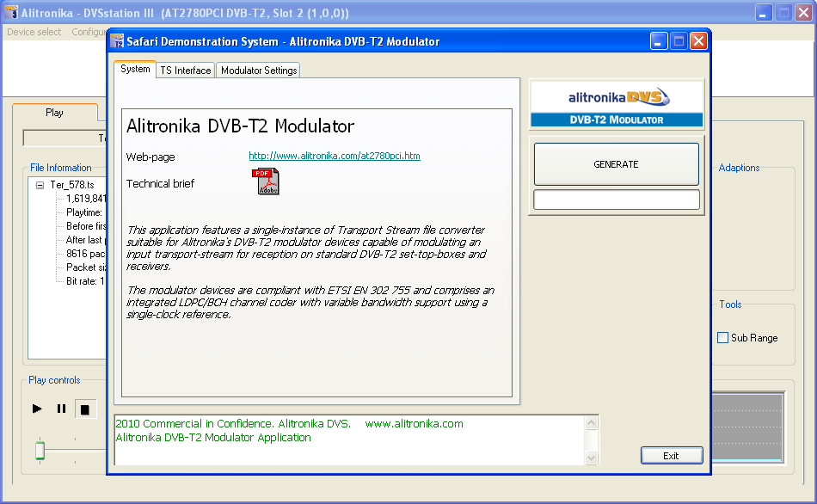Click the Exit button
The height and width of the screenshot is (504, 817).
(671, 456)
